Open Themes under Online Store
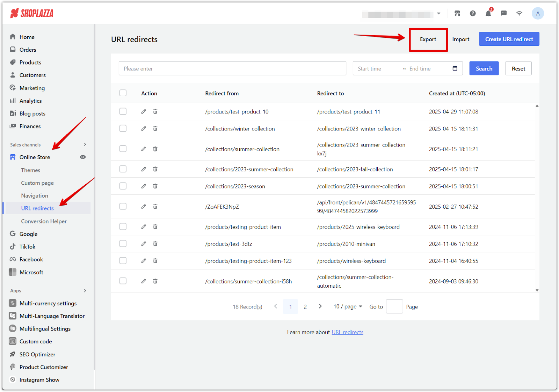 click(31, 170)
